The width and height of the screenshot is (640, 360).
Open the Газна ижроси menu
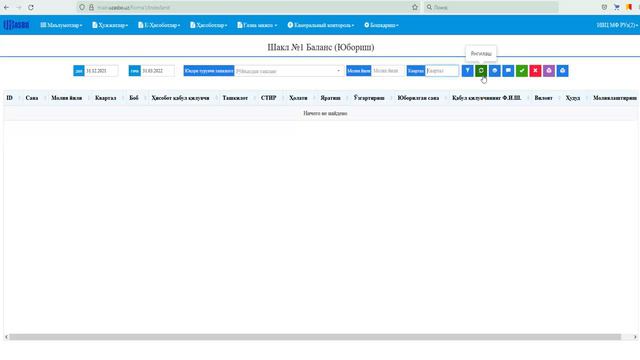click(x=257, y=25)
